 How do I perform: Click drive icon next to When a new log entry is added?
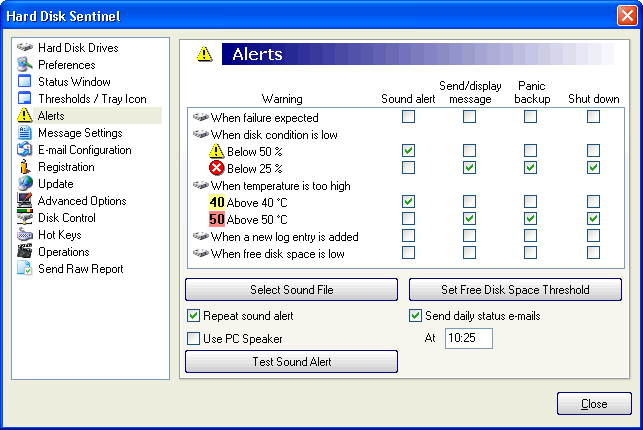(x=201, y=236)
